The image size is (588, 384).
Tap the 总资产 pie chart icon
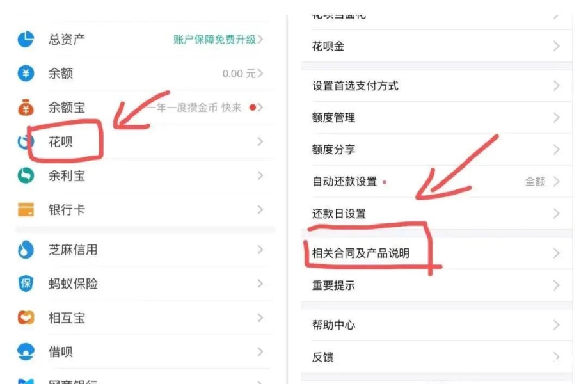[x=26, y=40]
